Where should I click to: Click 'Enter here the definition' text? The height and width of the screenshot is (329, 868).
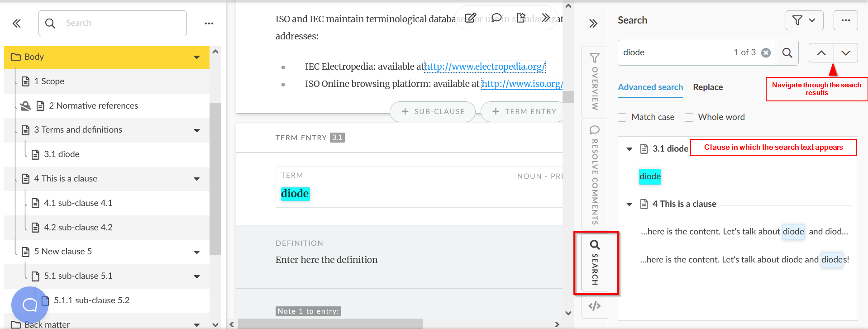tap(326, 260)
